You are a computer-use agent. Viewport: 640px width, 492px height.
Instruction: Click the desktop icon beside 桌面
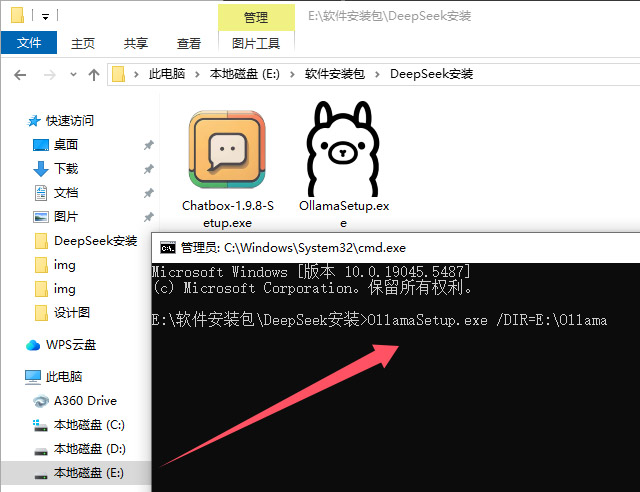pos(41,145)
